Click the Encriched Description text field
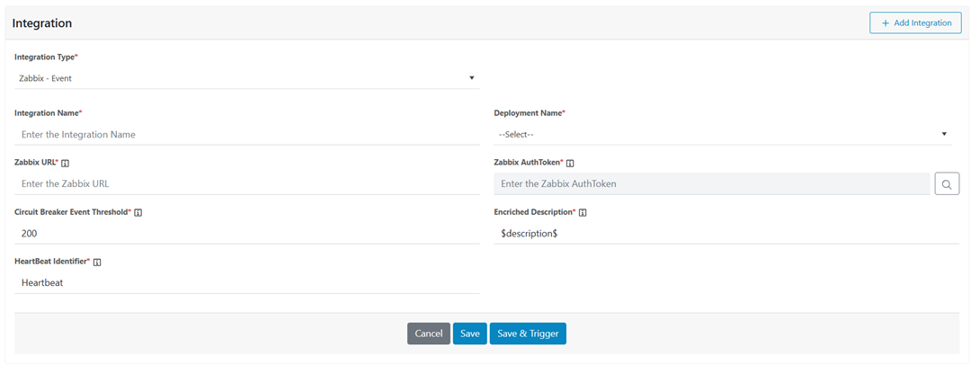 [726, 234]
